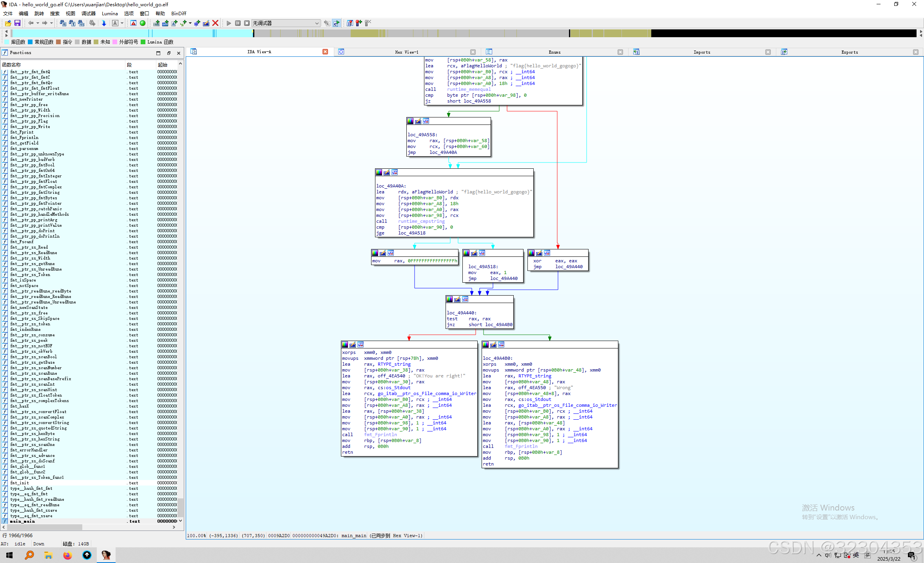This screenshot has width=924, height=563.
Task: Click the start debugger play button
Action: (x=229, y=23)
